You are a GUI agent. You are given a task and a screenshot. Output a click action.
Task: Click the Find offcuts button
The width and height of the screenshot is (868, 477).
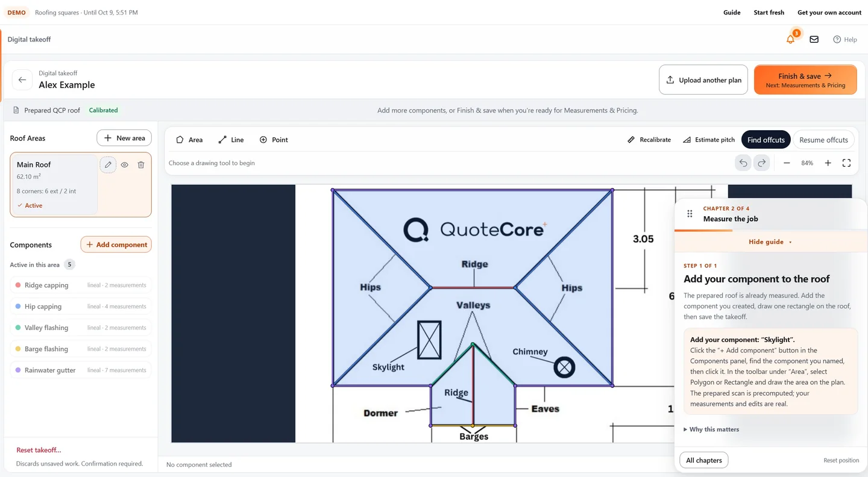pyautogui.click(x=766, y=140)
